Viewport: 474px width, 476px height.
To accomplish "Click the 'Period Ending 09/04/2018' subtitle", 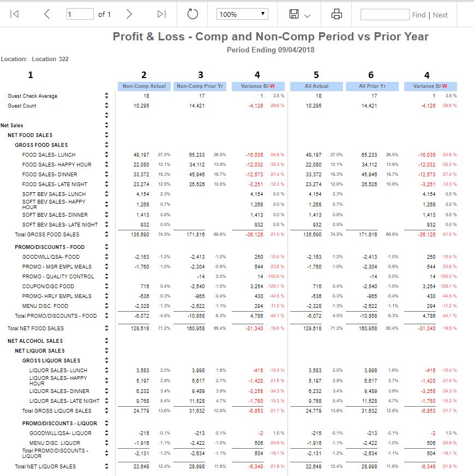I will 271,50.
